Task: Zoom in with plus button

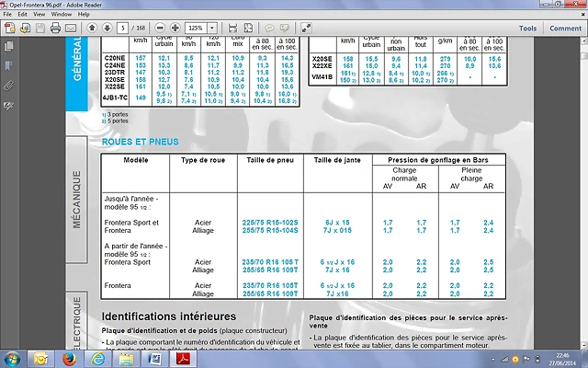Action: coord(175,28)
